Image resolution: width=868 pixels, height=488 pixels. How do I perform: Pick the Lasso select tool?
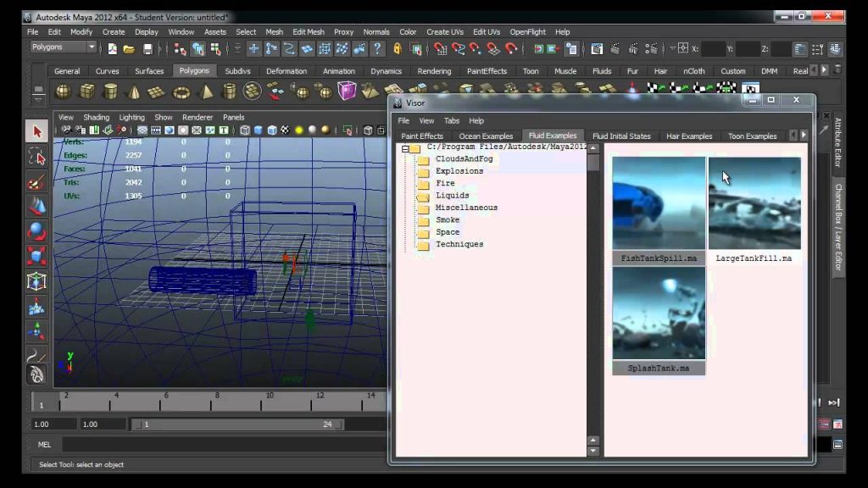(x=36, y=157)
